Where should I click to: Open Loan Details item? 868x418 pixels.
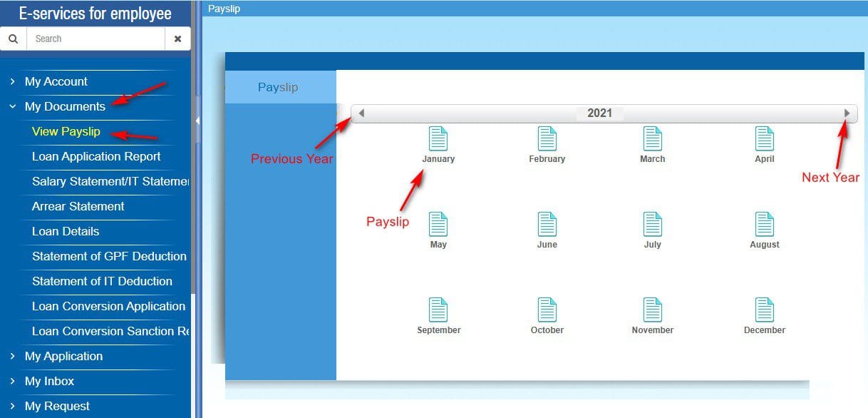(x=66, y=232)
